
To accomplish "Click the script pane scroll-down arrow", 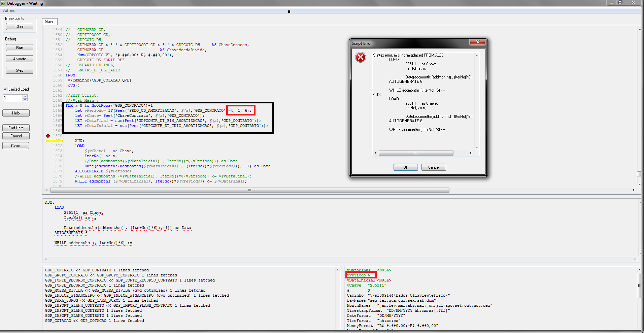I will pyautogui.click(x=639, y=184).
